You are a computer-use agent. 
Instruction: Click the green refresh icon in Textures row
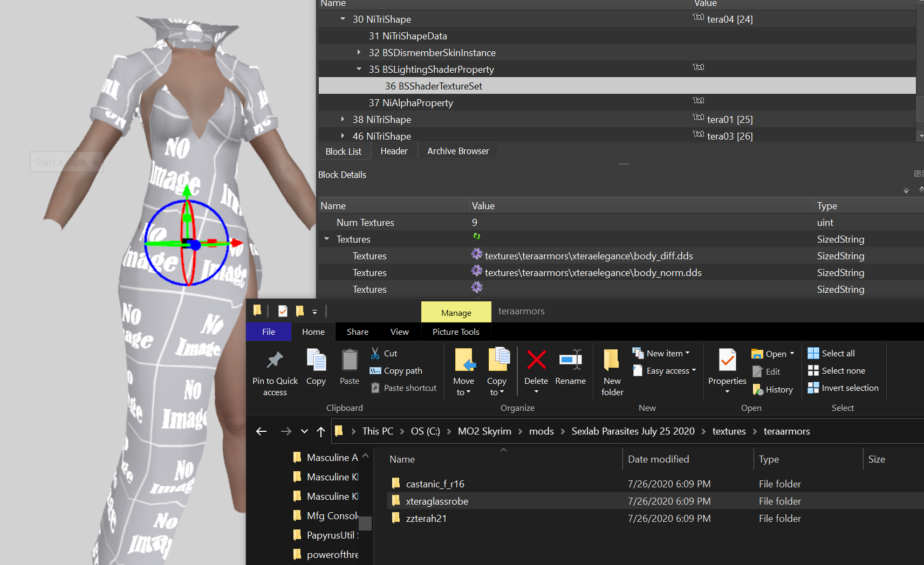click(x=476, y=236)
